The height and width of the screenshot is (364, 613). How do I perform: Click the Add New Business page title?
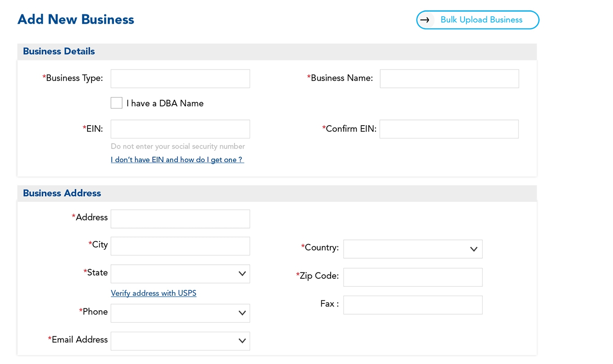pyautogui.click(x=76, y=20)
